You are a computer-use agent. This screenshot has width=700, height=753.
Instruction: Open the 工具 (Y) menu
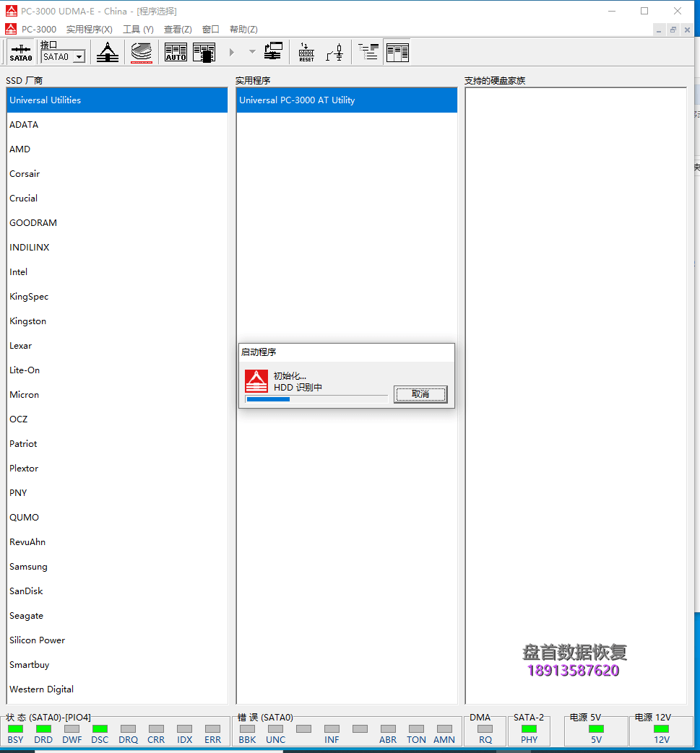139,30
